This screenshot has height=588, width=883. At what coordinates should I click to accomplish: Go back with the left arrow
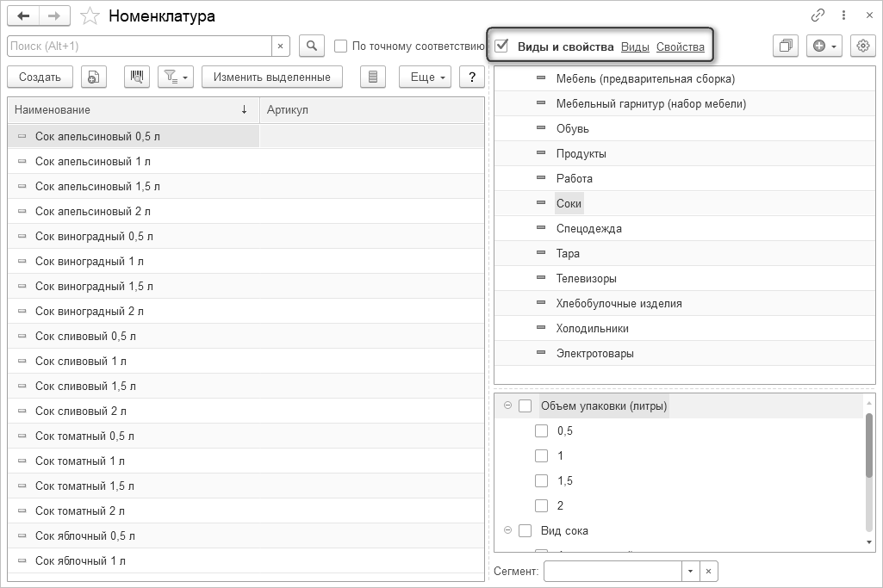(23, 16)
